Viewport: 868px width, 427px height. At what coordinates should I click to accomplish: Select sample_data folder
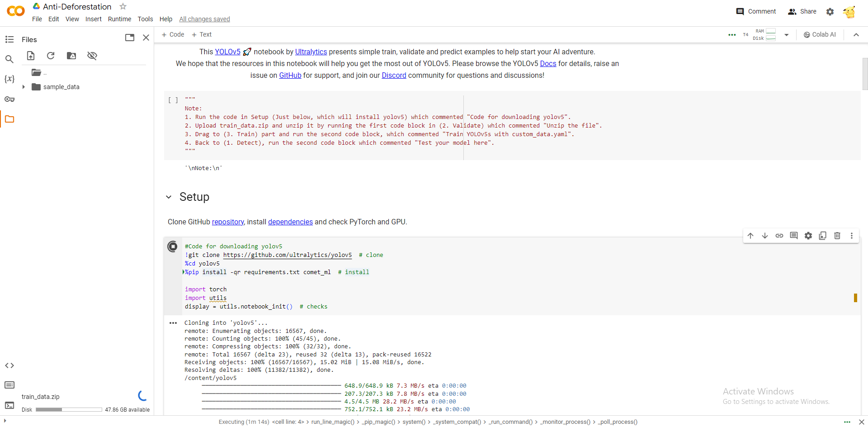pos(61,87)
